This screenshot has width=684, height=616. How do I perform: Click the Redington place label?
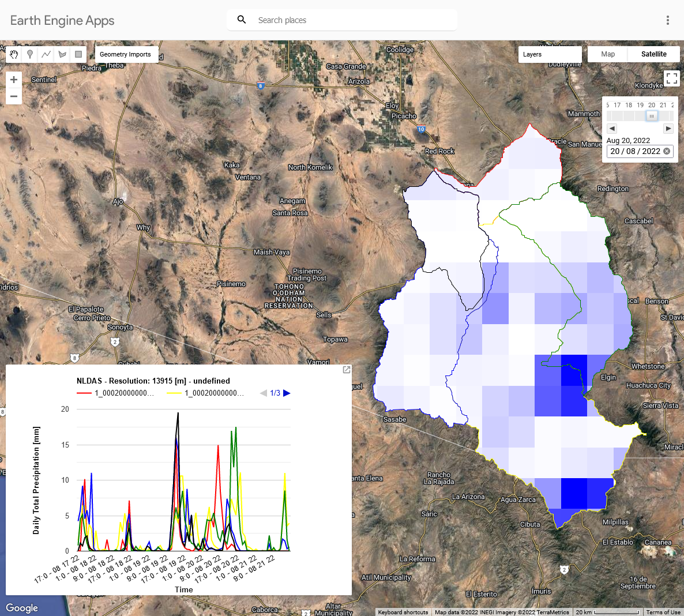(613, 189)
